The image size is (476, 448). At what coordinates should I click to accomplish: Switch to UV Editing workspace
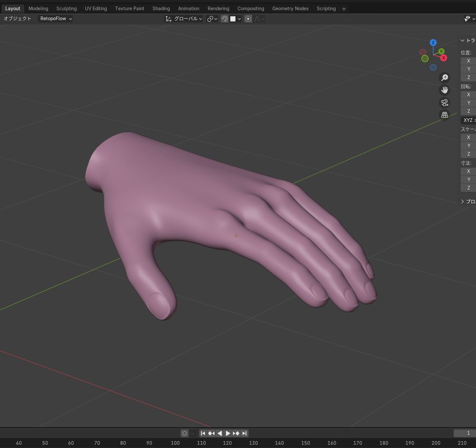coord(96,9)
